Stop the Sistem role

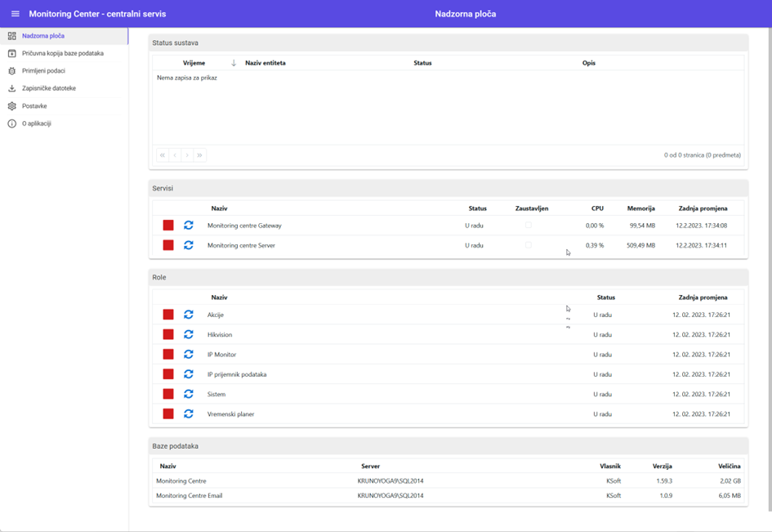[168, 394]
